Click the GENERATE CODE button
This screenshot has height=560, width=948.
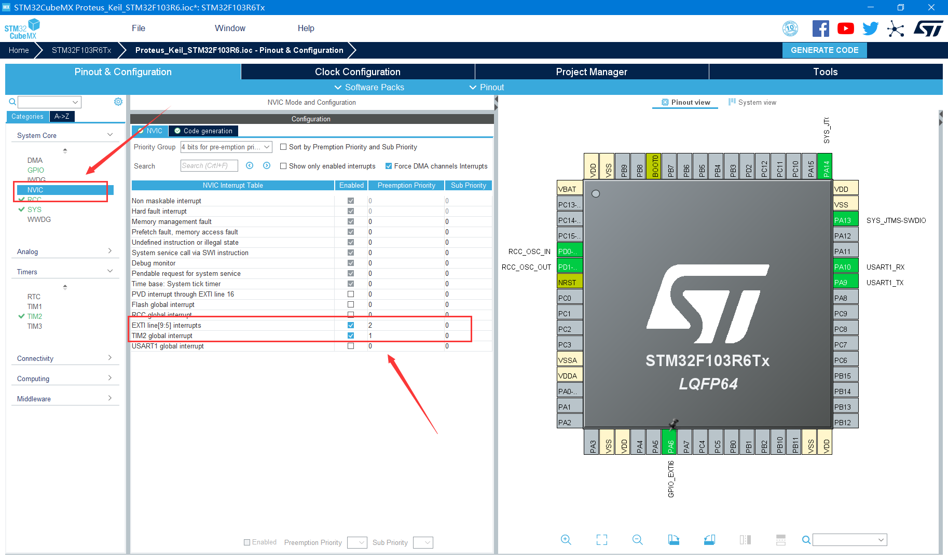pyautogui.click(x=824, y=50)
